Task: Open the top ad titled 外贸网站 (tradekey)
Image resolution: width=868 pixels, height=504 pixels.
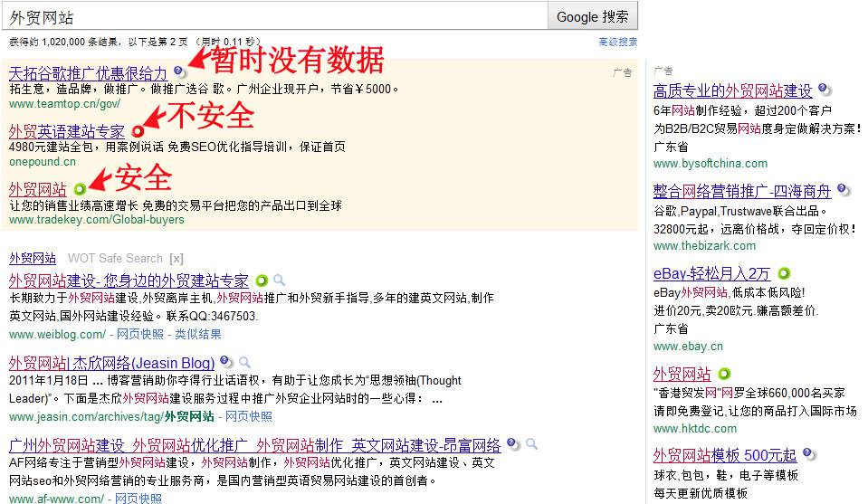Action: 38,189
